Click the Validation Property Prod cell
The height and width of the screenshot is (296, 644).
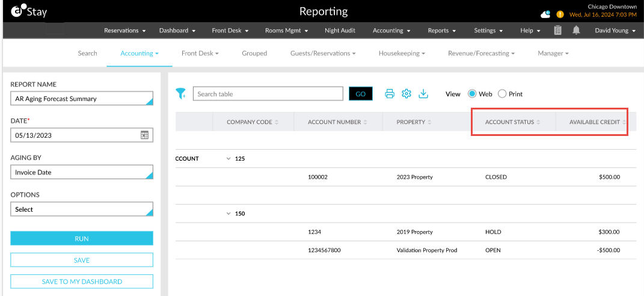point(427,250)
